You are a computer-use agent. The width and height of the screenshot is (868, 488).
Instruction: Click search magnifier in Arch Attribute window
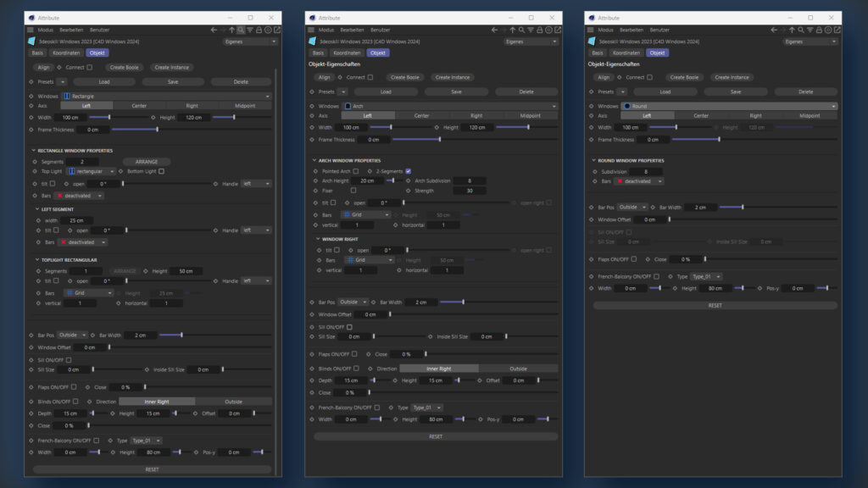[x=521, y=30]
